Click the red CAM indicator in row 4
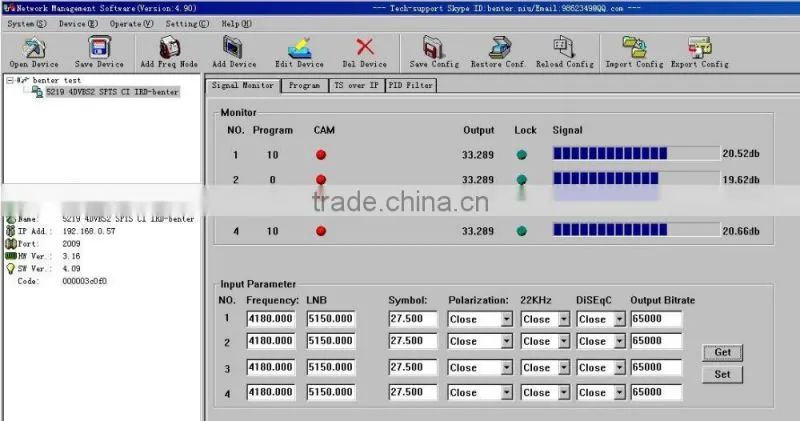This screenshot has height=421, width=800. coord(321,231)
